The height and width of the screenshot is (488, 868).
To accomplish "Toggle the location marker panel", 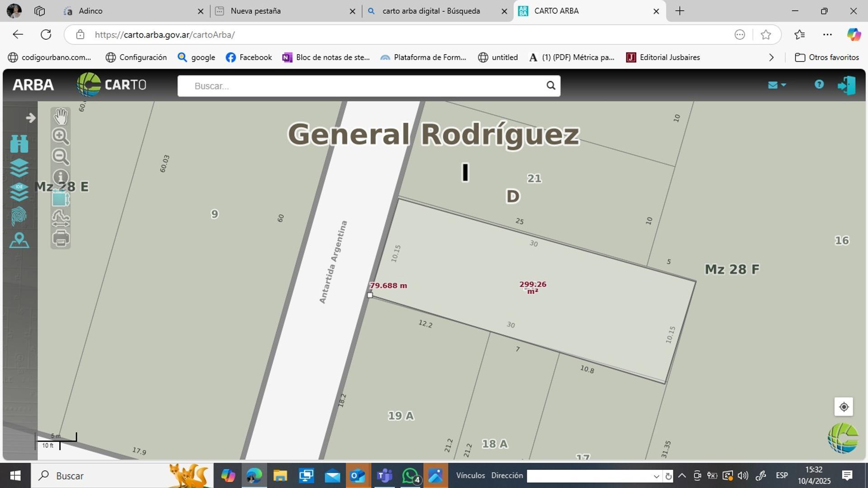I will 19,240.
